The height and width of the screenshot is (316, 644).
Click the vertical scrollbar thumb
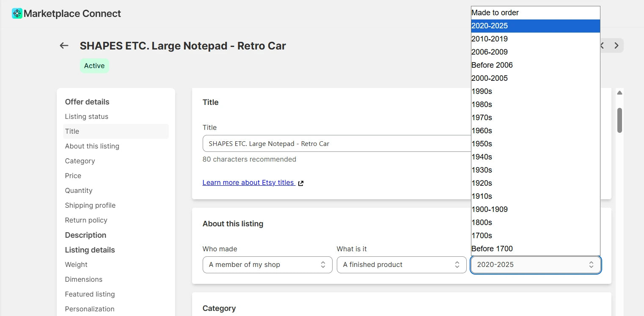tap(619, 120)
